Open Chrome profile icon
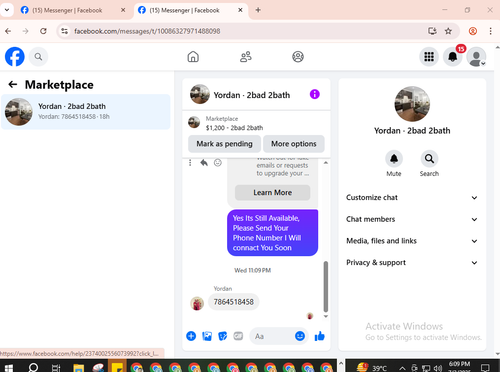The height and width of the screenshot is (372, 500). pos(472,31)
